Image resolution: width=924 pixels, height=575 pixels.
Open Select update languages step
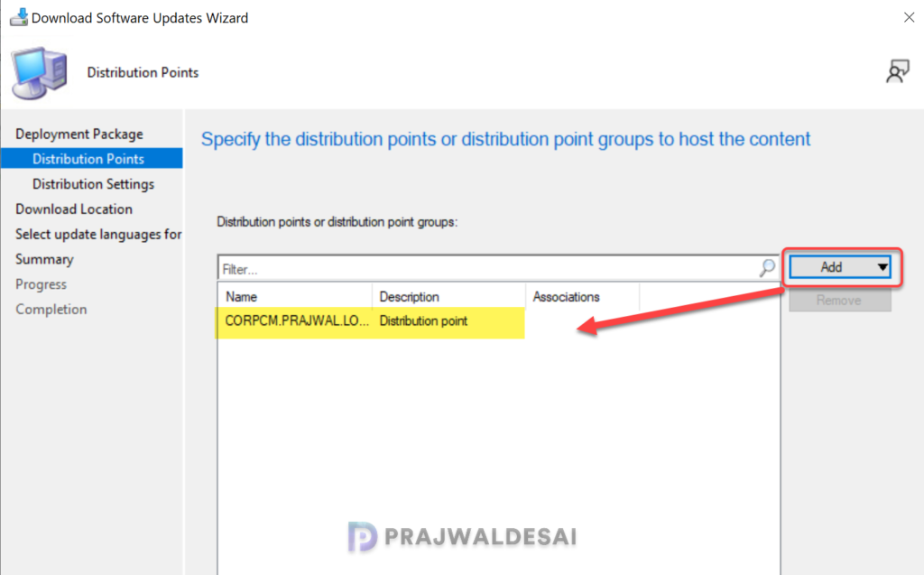point(98,234)
